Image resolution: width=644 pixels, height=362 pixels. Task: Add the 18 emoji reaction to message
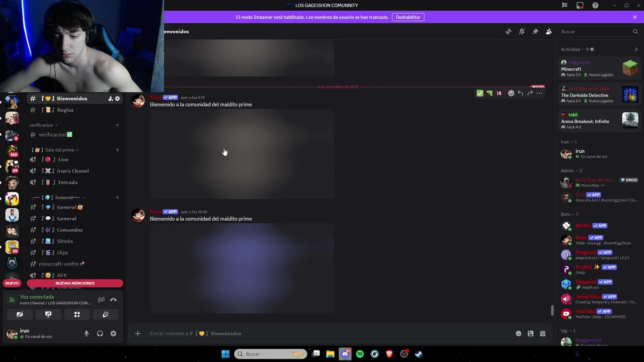499,93
